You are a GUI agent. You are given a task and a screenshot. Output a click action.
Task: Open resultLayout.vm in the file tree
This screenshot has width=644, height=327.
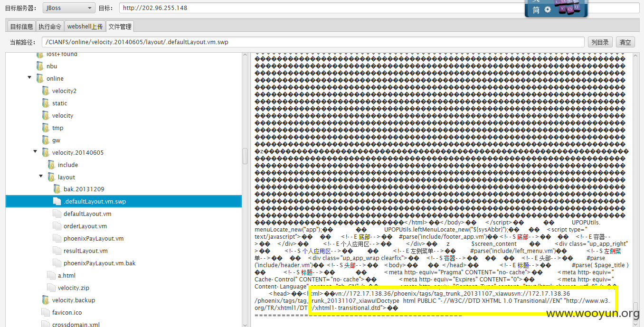point(85,251)
